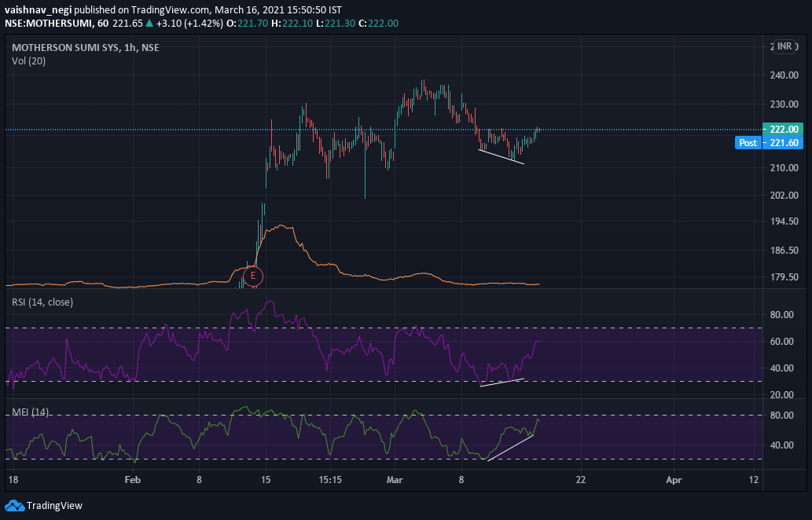
Task: Click the MOTHERSON SUMI SYS, 1h, NSE legend
Action: (x=86, y=48)
